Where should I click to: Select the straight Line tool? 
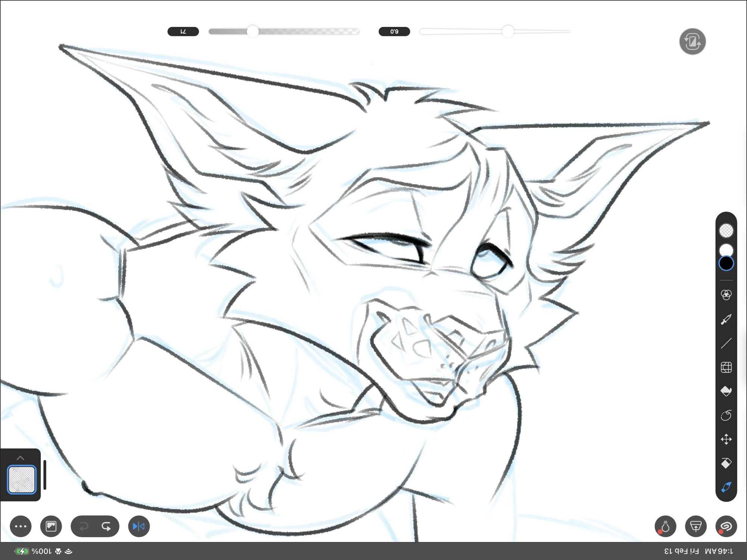click(x=726, y=343)
